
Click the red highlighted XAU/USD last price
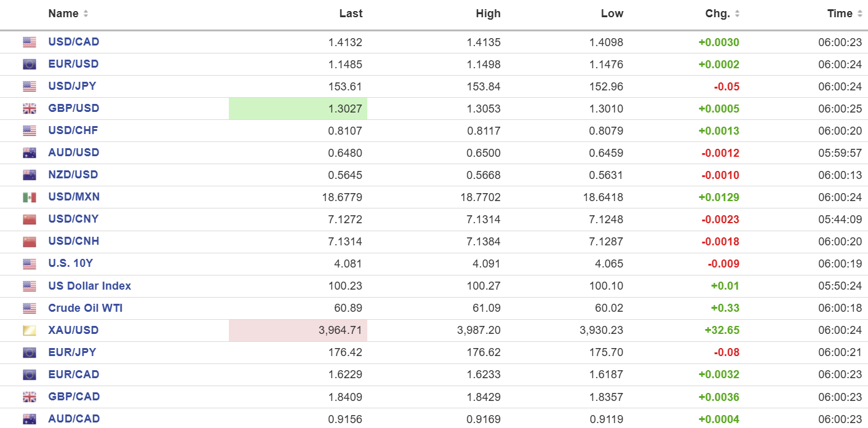(298, 330)
